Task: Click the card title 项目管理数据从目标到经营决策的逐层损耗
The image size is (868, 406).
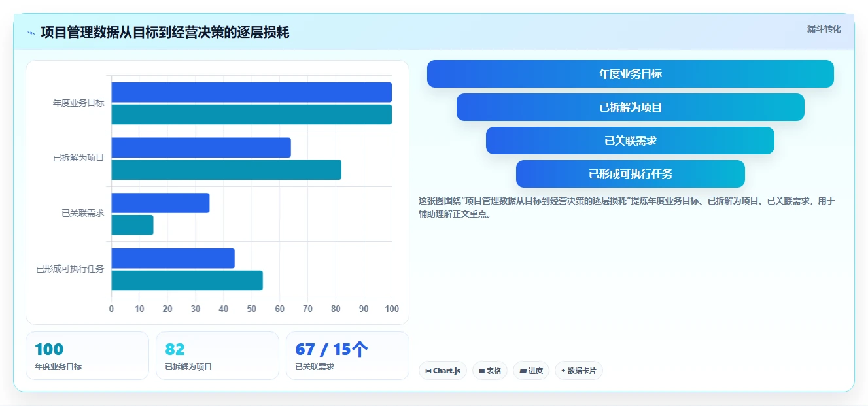Action: [165, 33]
